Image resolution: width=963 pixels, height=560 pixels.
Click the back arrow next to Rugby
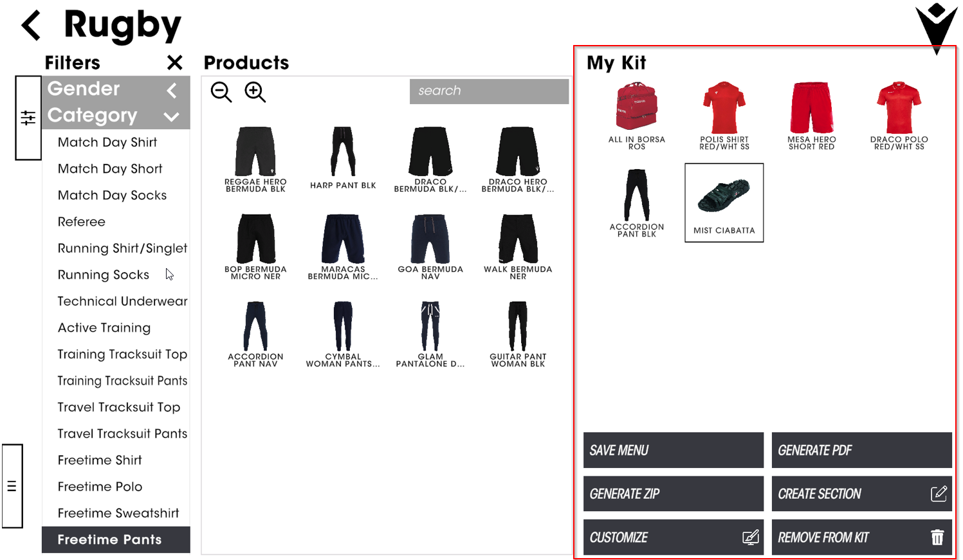(31, 25)
